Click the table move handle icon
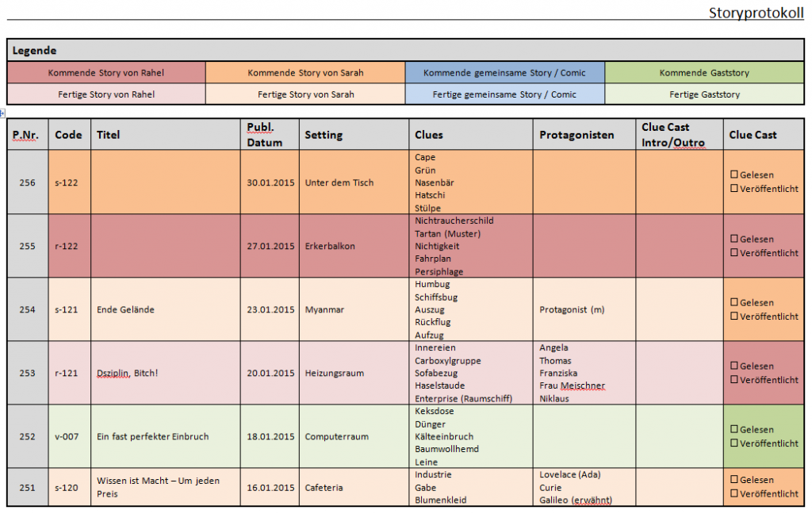 click(3, 113)
